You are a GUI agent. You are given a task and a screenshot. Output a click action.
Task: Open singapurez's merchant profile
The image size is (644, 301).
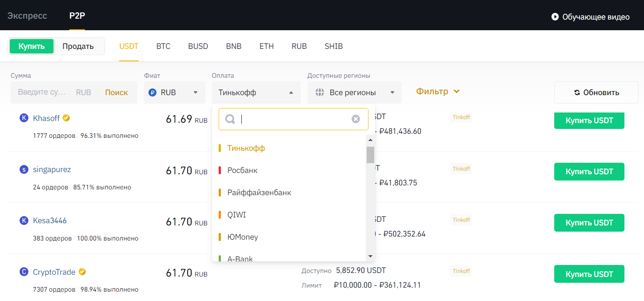click(52, 169)
